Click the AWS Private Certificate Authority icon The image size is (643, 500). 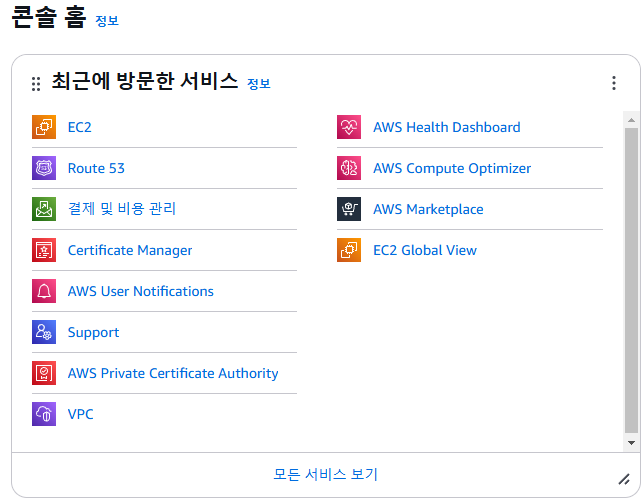point(44,373)
